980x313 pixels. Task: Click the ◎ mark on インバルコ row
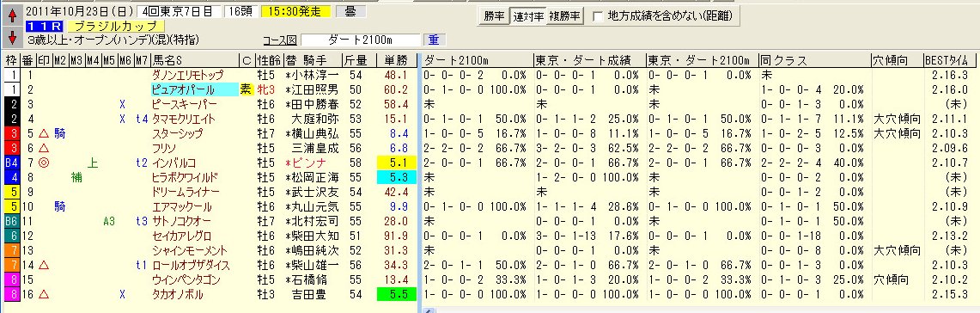coord(43,163)
